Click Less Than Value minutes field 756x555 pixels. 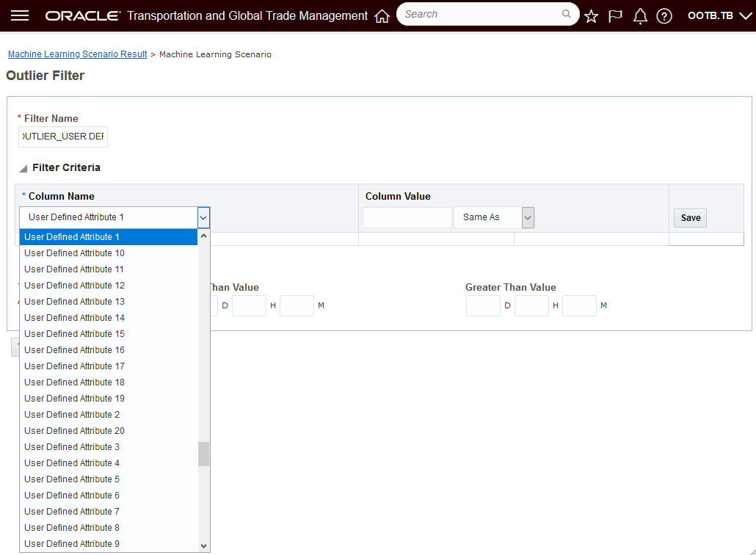click(x=297, y=305)
